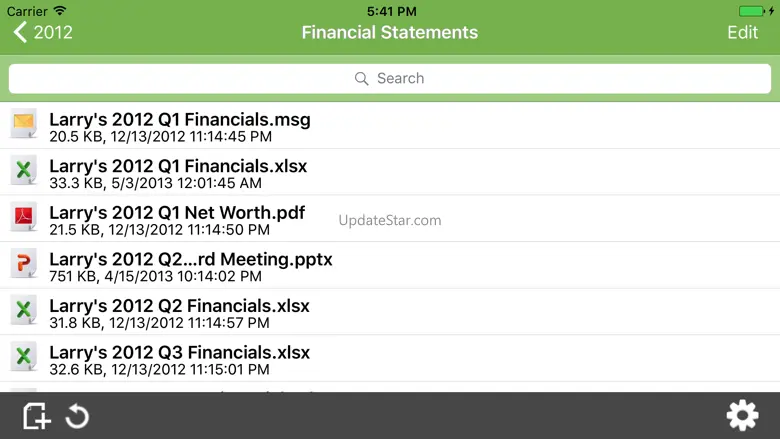
Task: Tap the Edit button
Action: (742, 32)
